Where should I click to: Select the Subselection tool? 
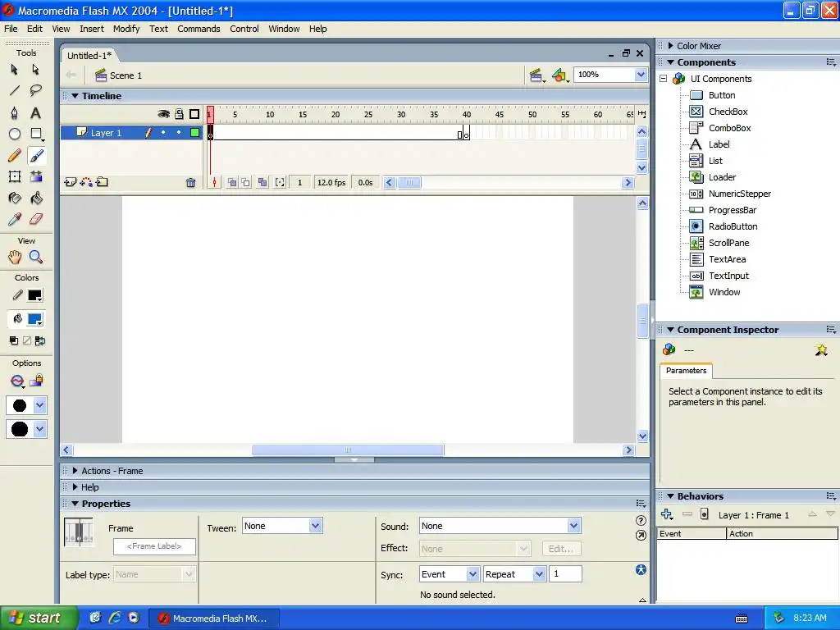click(35, 70)
